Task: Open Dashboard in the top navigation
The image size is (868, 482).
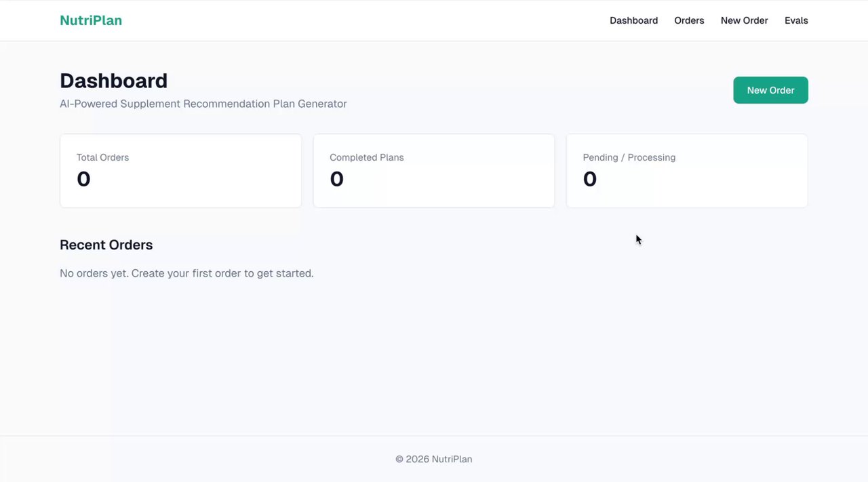Action: point(633,20)
